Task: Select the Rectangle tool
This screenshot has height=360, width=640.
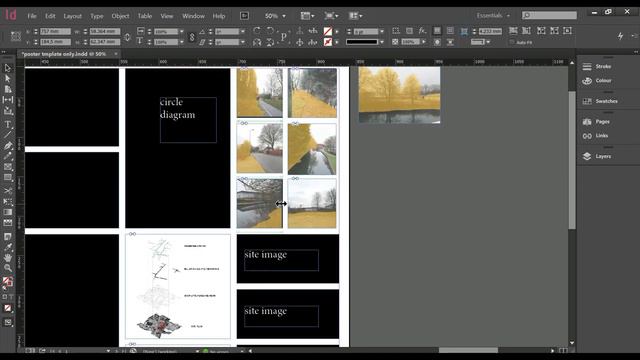Action: pyautogui.click(x=7, y=177)
